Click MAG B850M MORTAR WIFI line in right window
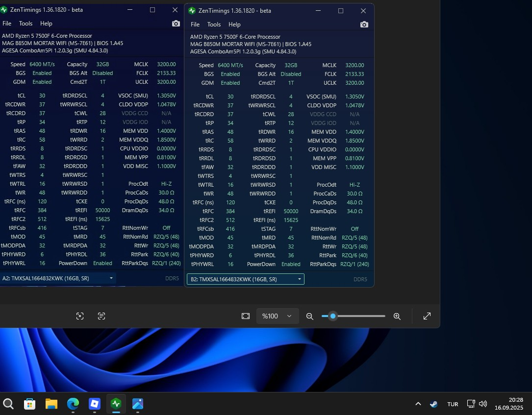The image size is (532, 415). point(251,44)
